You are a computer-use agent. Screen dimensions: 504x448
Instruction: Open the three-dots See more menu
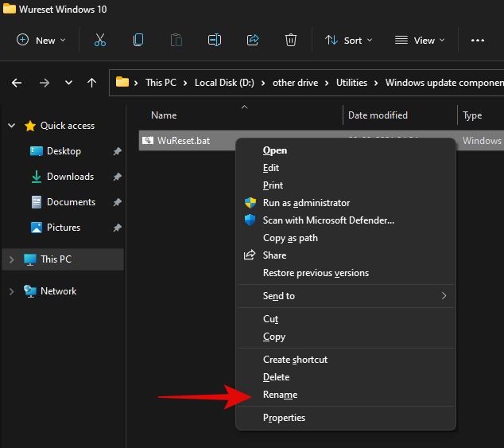tap(477, 40)
